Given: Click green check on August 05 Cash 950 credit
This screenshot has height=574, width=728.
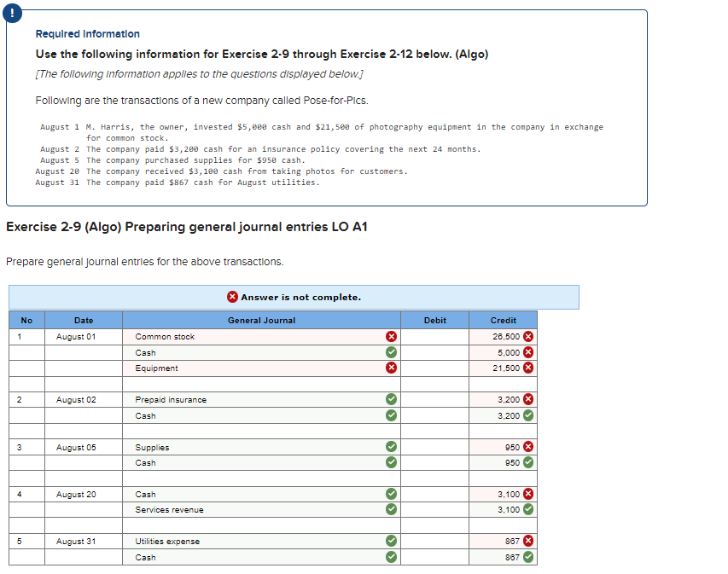Looking at the screenshot, I should [528, 462].
